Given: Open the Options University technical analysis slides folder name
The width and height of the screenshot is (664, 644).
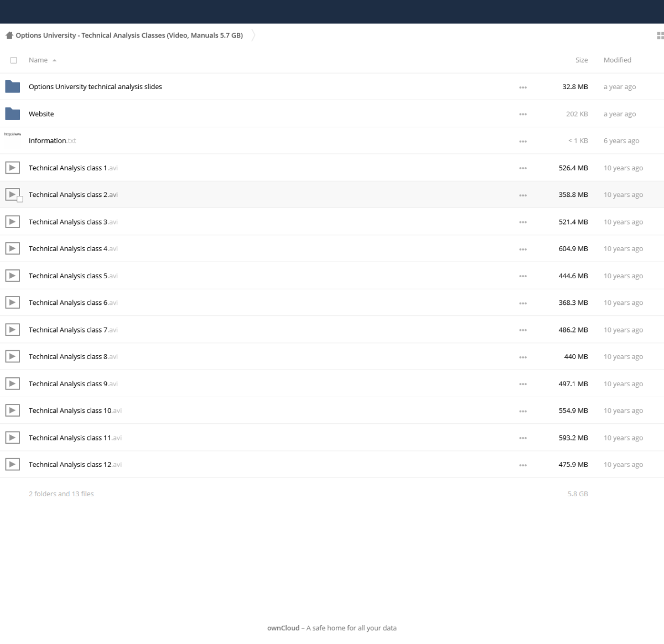Looking at the screenshot, I should click(x=95, y=87).
